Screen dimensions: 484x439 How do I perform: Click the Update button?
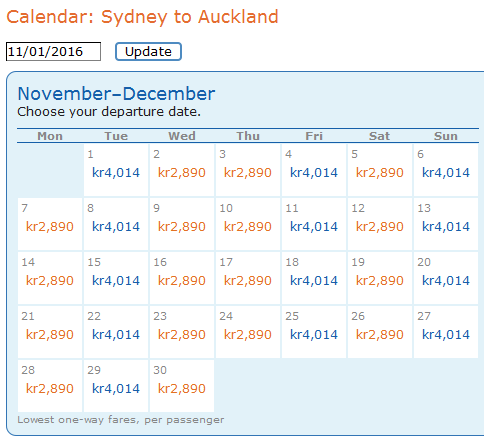[x=148, y=52]
